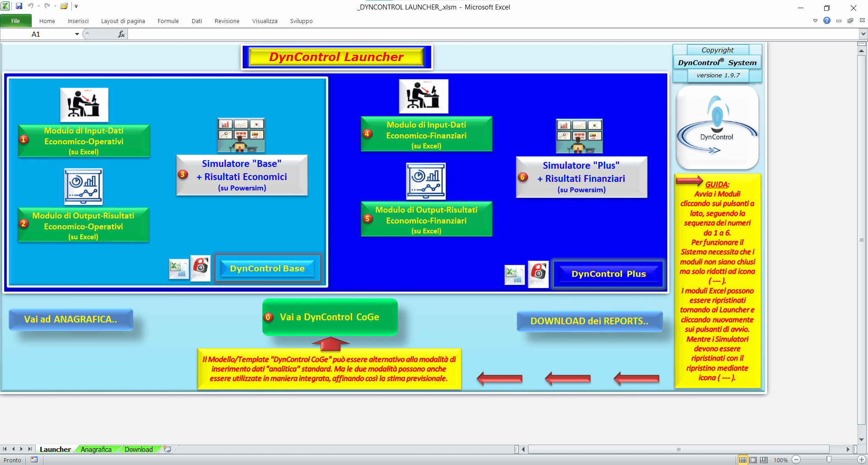Click the zoom slider handle
Image resolution: width=868 pixels, height=465 pixels.
[x=829, y=460]
